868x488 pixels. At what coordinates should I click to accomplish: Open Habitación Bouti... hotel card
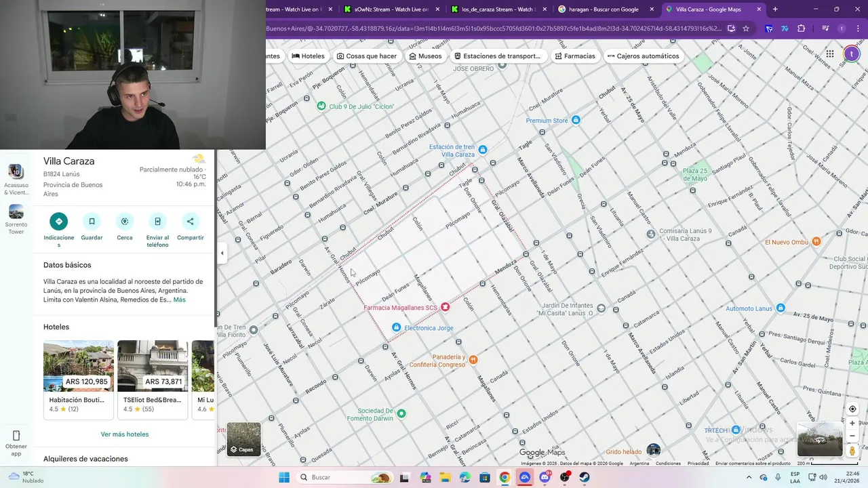[x=79, y=380]
